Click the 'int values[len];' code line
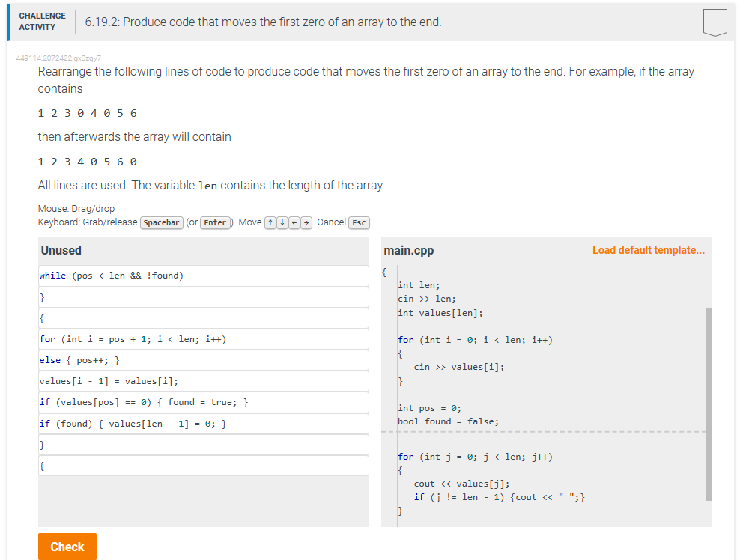Screen dimensions: 749x560 440,313
